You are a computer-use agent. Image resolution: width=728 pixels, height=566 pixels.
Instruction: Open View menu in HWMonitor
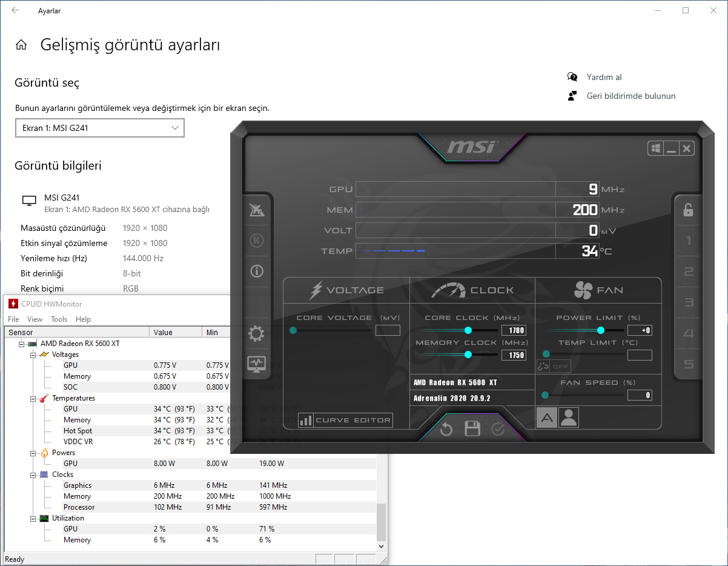pos(35,319)
